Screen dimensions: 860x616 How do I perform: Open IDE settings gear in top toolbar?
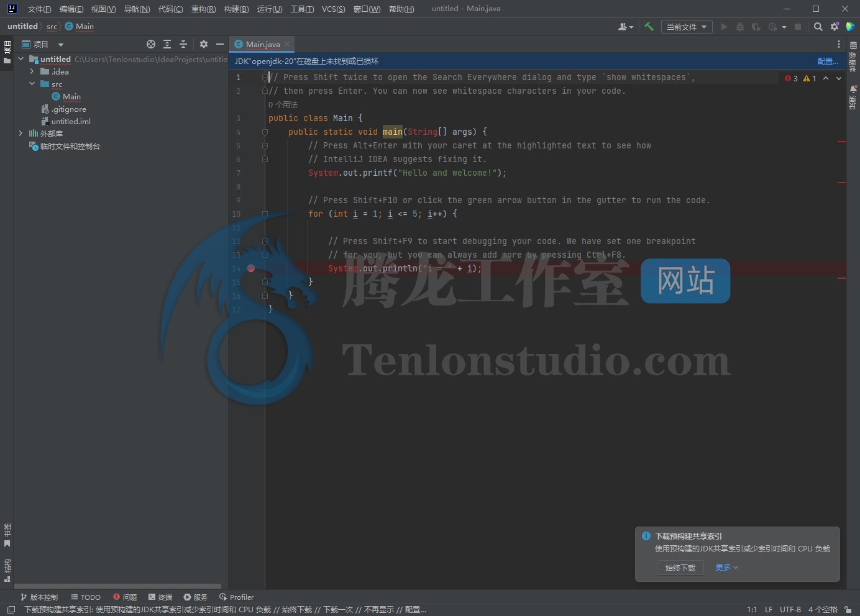pyautogui.click(x=835, y=27)
